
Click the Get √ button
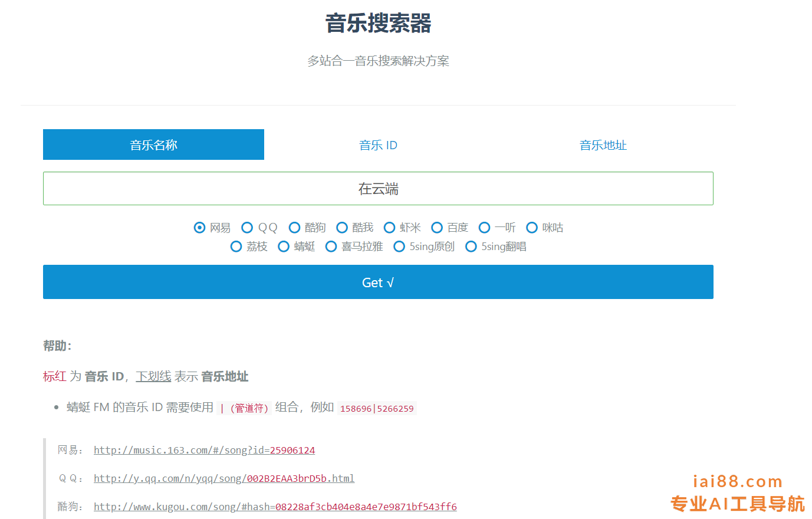point(378,282)
